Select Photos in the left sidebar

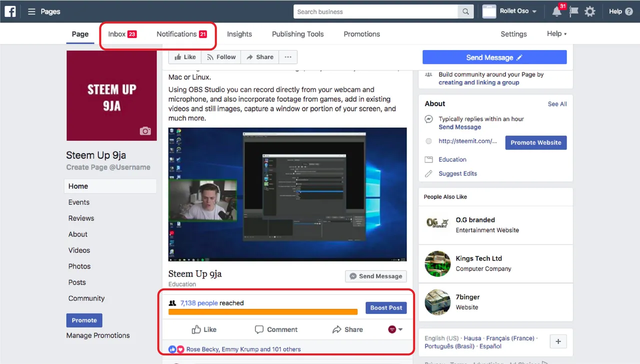79,266
